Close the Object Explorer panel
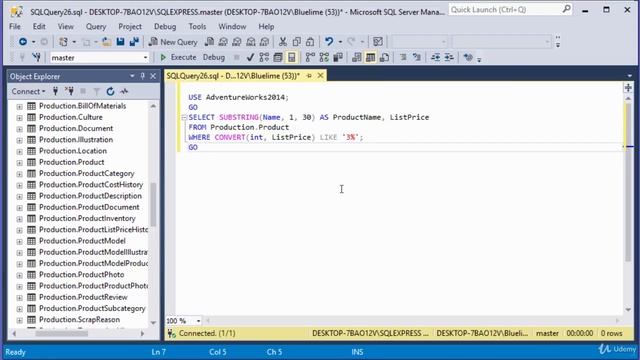Image resolution: width=640 pixels, height=360 pixels. (153, 76)
